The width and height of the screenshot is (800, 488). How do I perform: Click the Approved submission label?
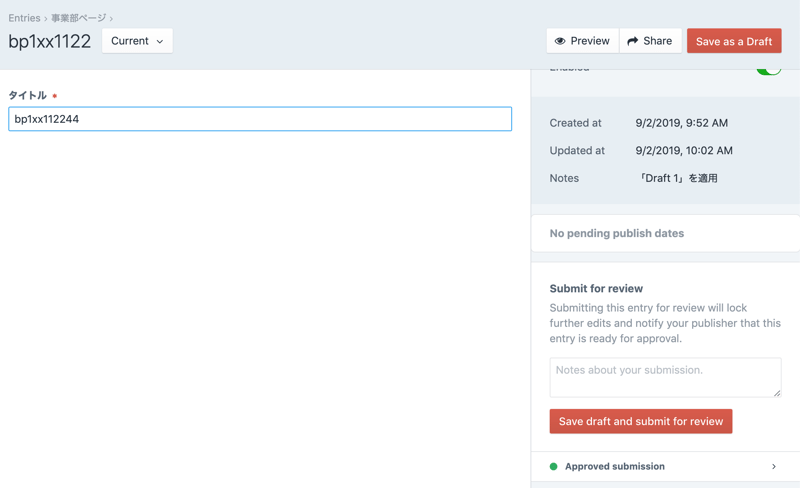tap(614, 466)
